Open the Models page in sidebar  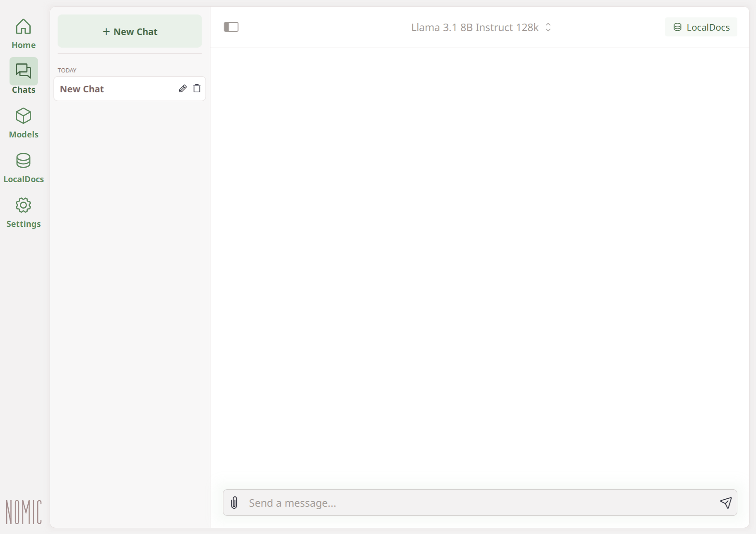[x=24, y=123]
